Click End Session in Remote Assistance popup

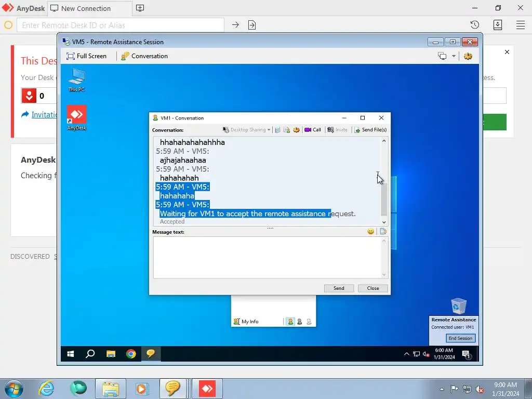coord(460,338)
